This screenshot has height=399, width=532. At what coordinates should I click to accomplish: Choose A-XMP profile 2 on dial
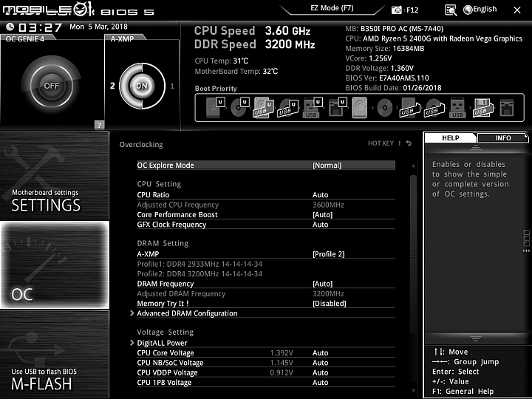[x=112, y=86]
